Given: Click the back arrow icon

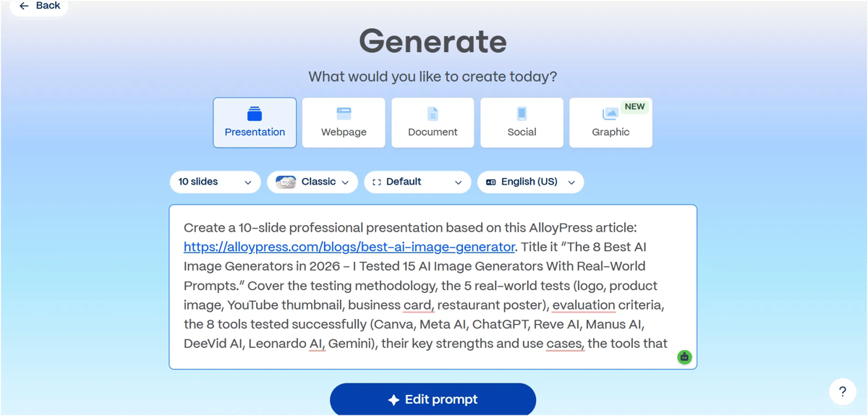Looking at the screenshot, I should (x=24, y=6).
